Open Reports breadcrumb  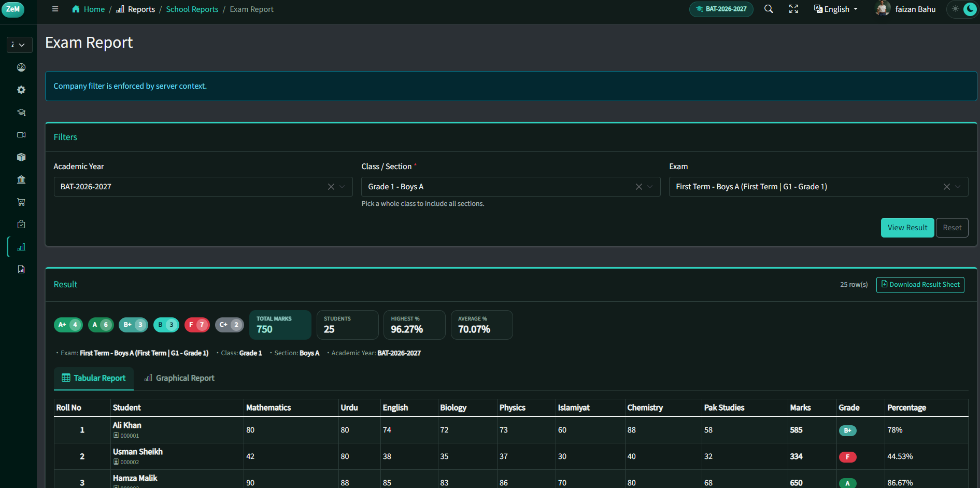pyautogui.click(x=135, y=9)
